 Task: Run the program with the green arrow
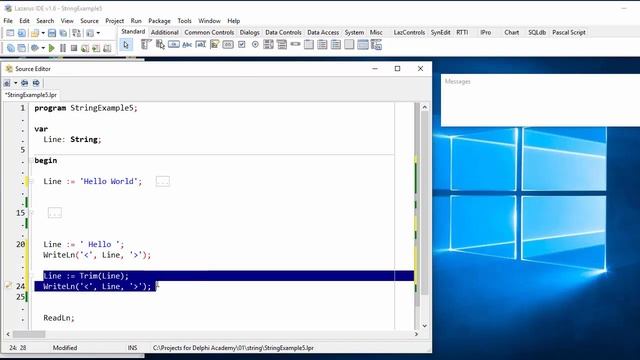pyautogui.click(x=52, y=48)
